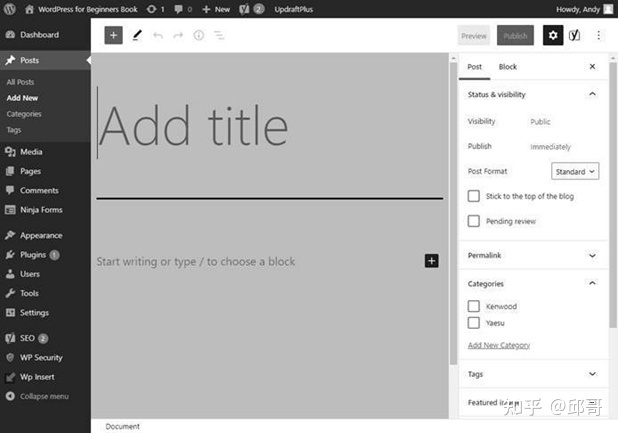Switch to the Post tab
618x433 pixels.
(x=475, y=67)
